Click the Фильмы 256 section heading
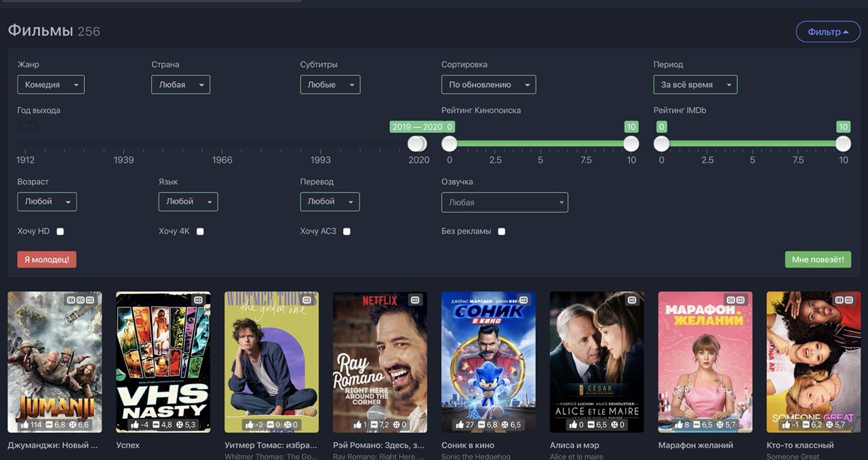 point(54,31)
